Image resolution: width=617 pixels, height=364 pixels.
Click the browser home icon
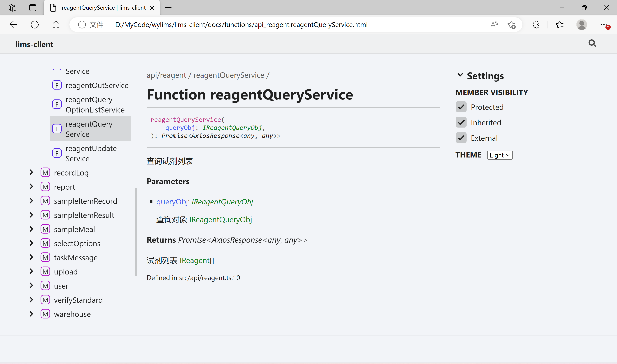[56, 25]
